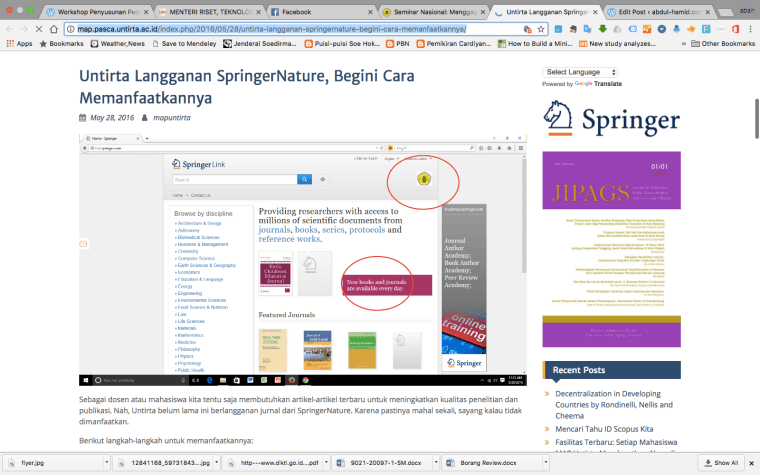Expand options for Borang Review.docx download
Viewport: 760px width, 475px height.
click(545, 463)
